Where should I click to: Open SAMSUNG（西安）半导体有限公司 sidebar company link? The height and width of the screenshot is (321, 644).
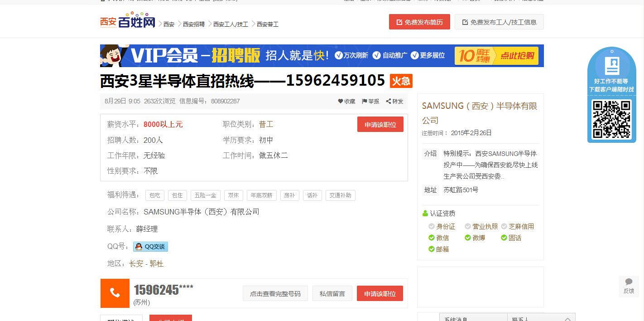pos(480,113)
